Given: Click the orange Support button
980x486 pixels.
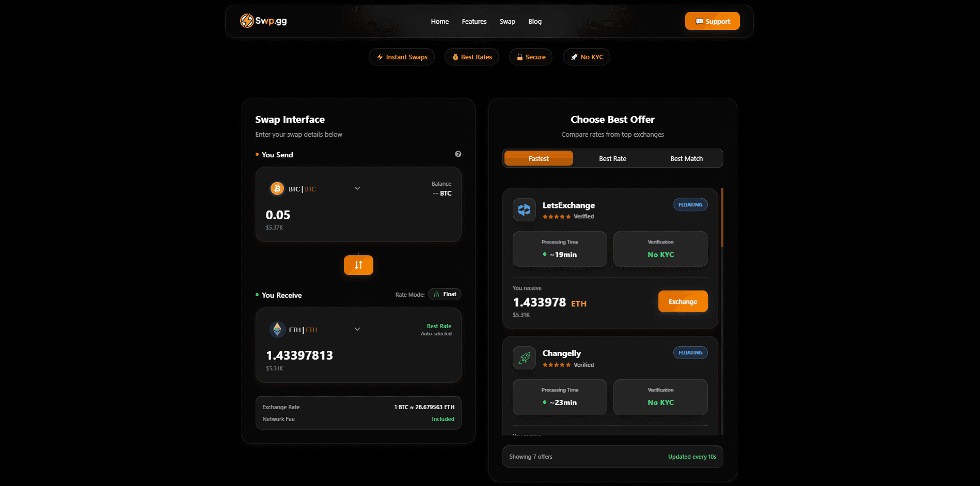Looking at the screenshot, I should [x=712, y=21].
